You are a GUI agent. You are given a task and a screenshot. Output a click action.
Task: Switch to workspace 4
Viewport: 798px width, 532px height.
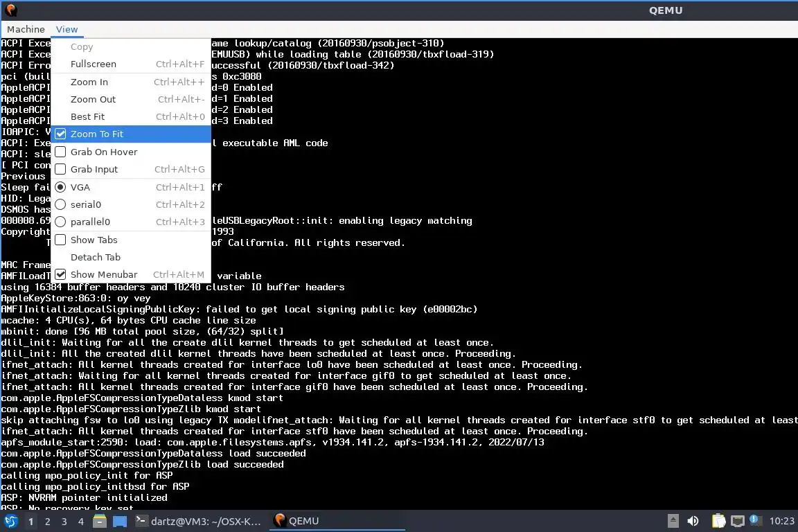tap(81, 522)
